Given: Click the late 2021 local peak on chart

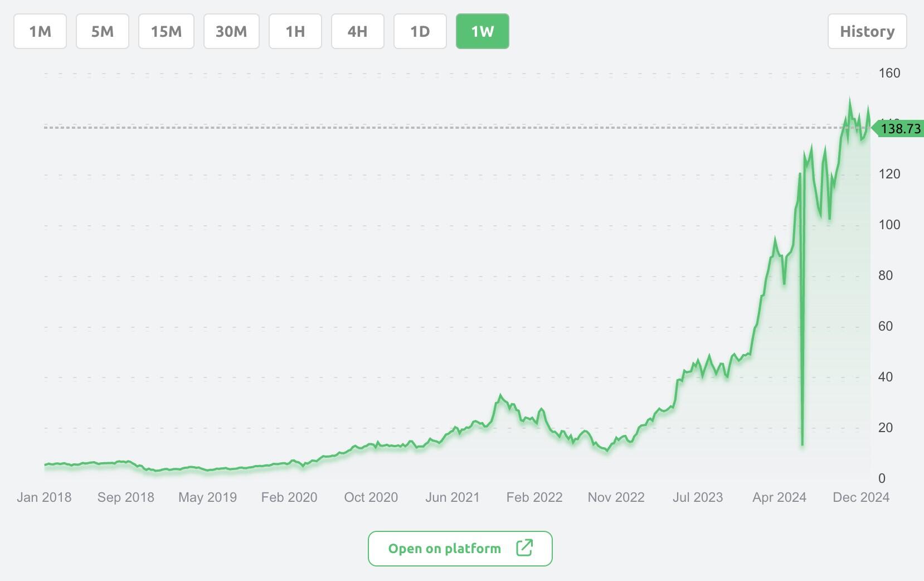Looking at the screenshot, I should (500, 396).
